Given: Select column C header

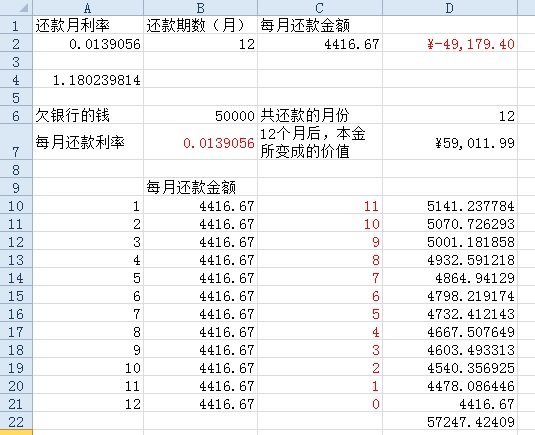Looking at the screenshot, I should coord(320,8).
